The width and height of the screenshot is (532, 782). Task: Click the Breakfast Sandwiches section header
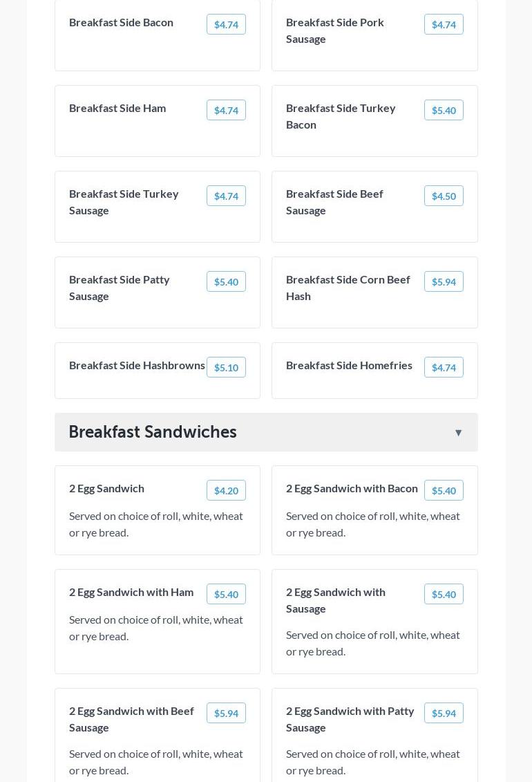pos(153,432)
